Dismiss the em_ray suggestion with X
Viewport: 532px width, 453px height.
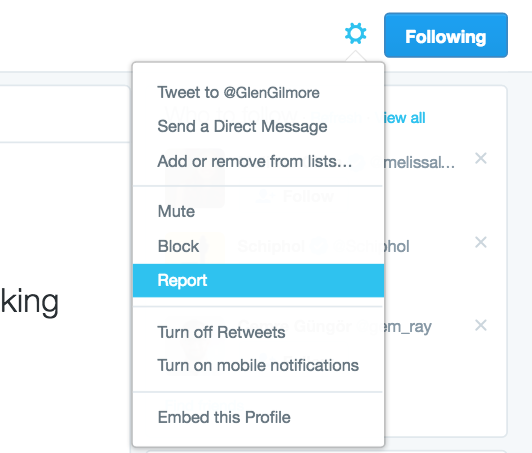click(x=481, y=325)
